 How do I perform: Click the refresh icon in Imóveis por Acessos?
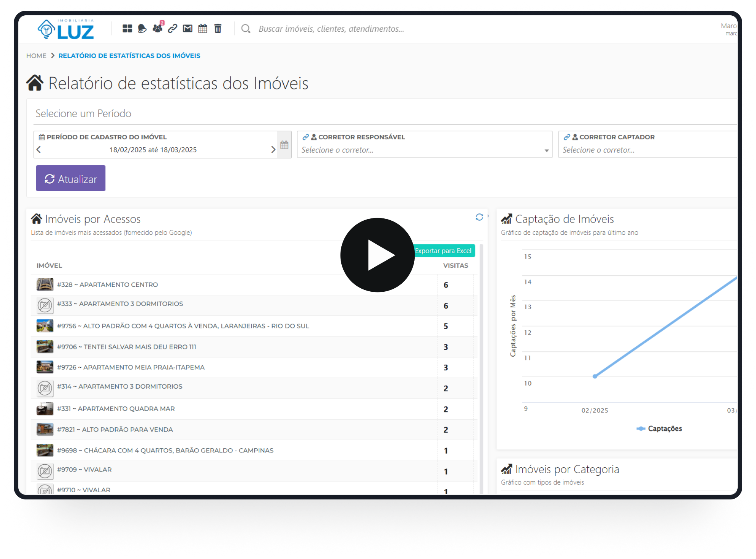coord(479,217)
